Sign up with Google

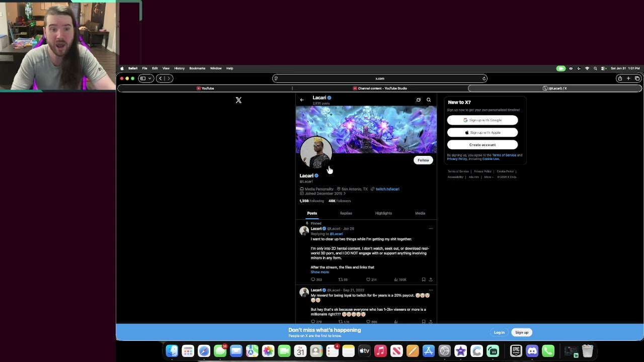(482, 120)
